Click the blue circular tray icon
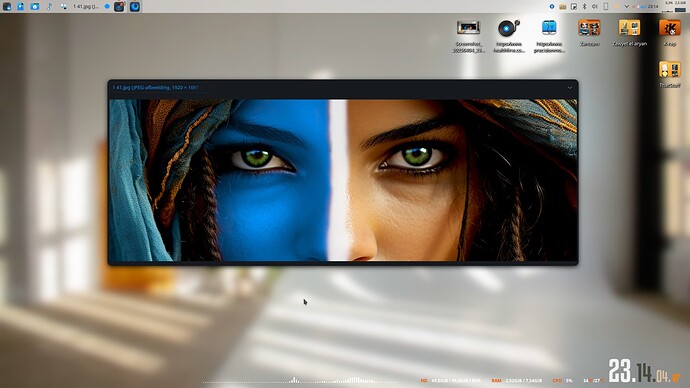 (552, 7)
